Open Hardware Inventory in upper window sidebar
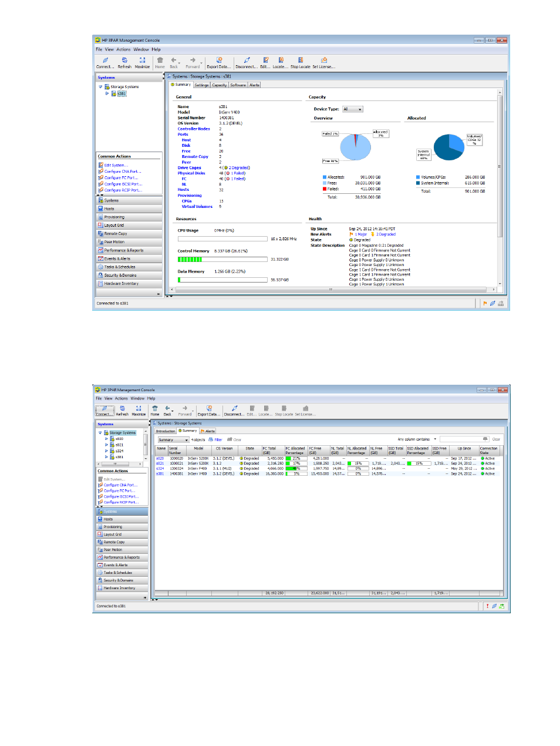560x746 pixels. pyautogui.click(x=129, y=283)
